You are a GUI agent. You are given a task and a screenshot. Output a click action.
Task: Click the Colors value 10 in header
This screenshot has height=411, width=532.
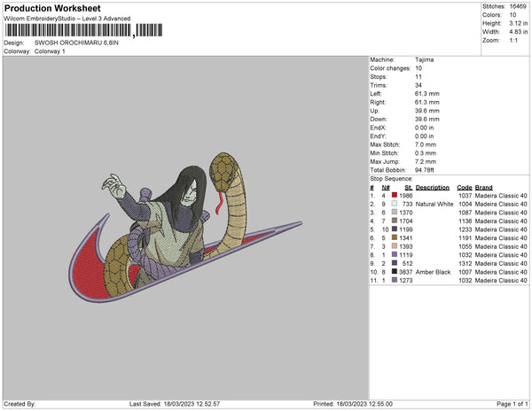[x=512, y=15]
